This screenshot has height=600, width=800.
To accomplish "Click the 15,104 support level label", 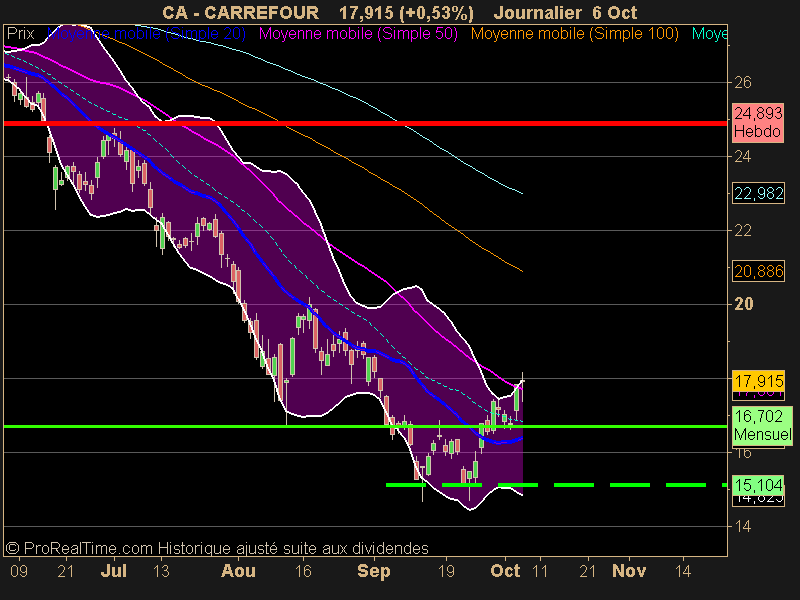I will [758, 485].
